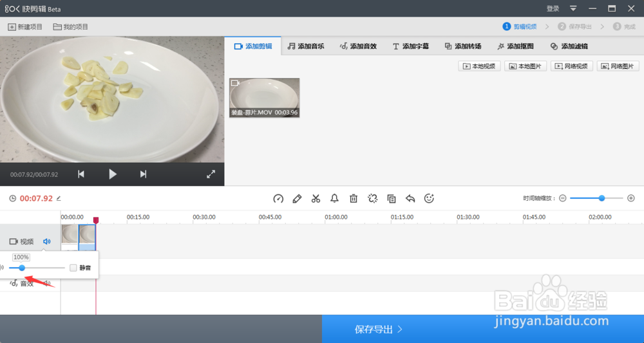644x343 pixels.
Task: Split clip with the scissors icon
Action: 316,199
